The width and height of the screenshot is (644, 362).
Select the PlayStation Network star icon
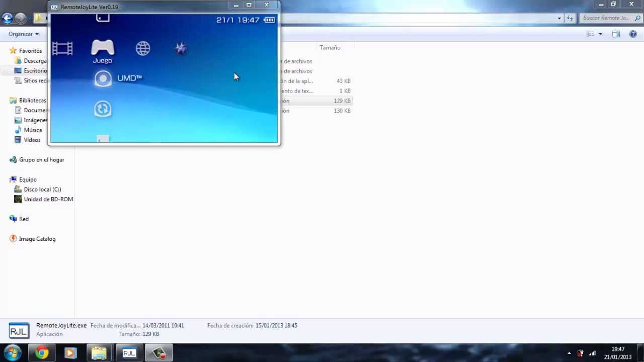[x=181, y=48]
